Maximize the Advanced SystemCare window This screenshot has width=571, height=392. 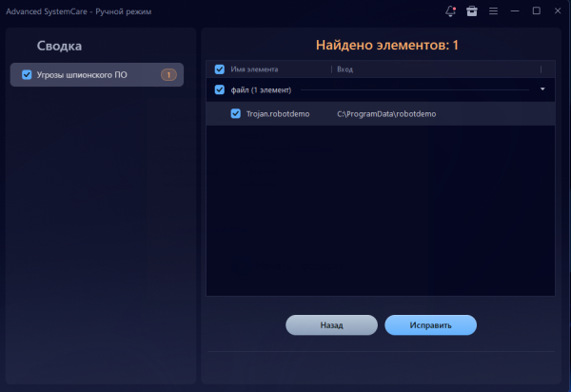[x=537, y=10]
